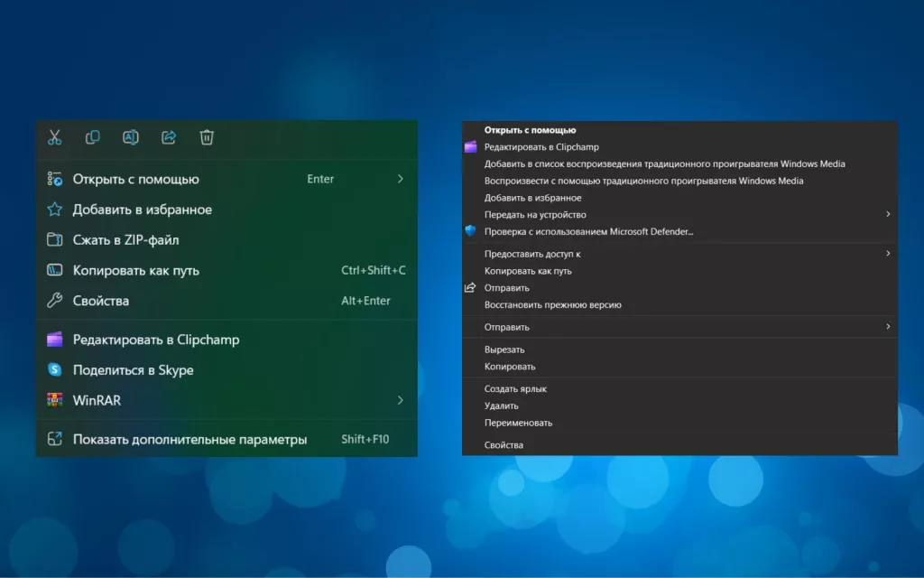Click the Microsoft Defender shield icon

click(x=470, y=232)
